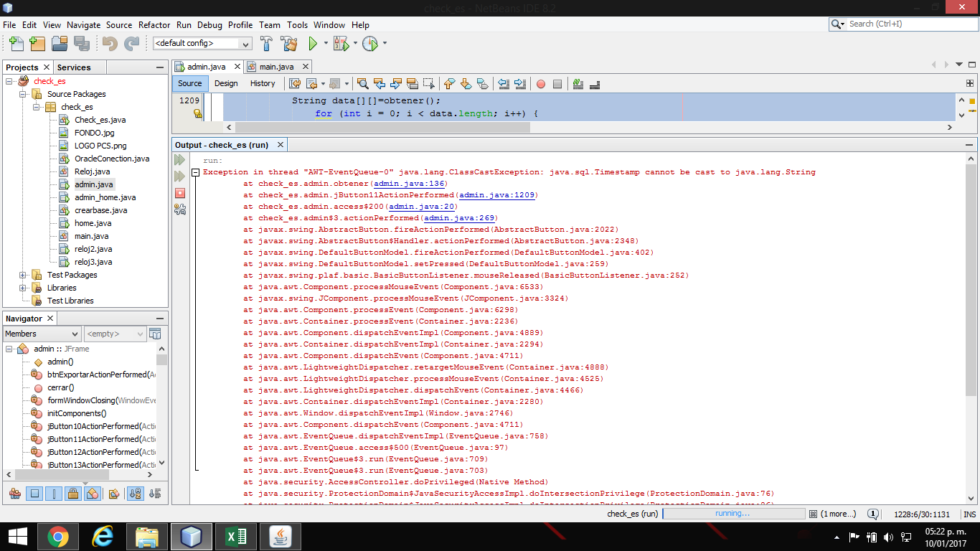Click the Profile Project clock icon
980x551 pixels.
point(369,44)
